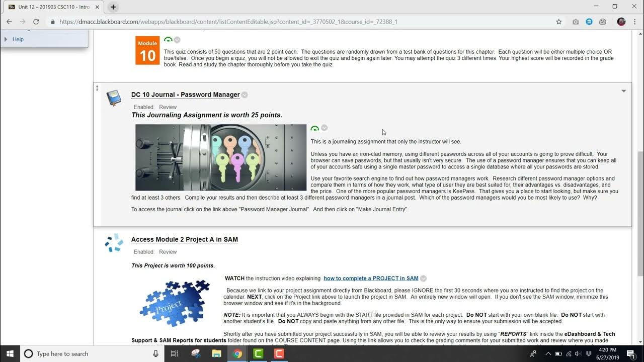Open the Chrome profile avatar

point(621,22)
